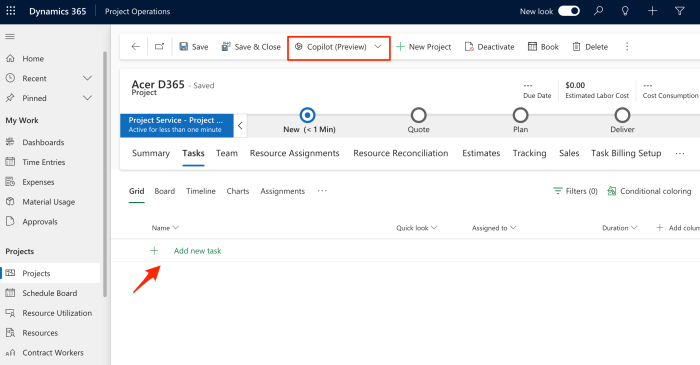The image size is (700, 365).
Task: Expand the Pinned section chevron
Action: pos(88,98)
